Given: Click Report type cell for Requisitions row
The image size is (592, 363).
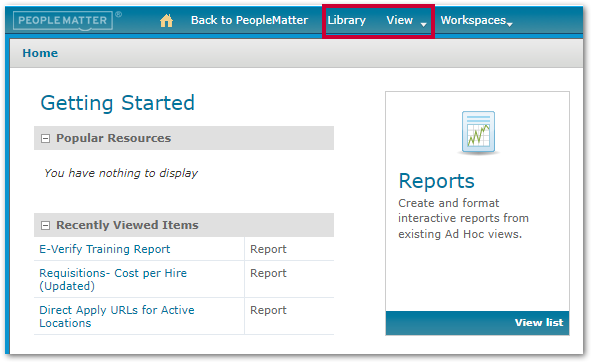Looking at the screenshot, I should pyautogui.click(x=268, y=273).
